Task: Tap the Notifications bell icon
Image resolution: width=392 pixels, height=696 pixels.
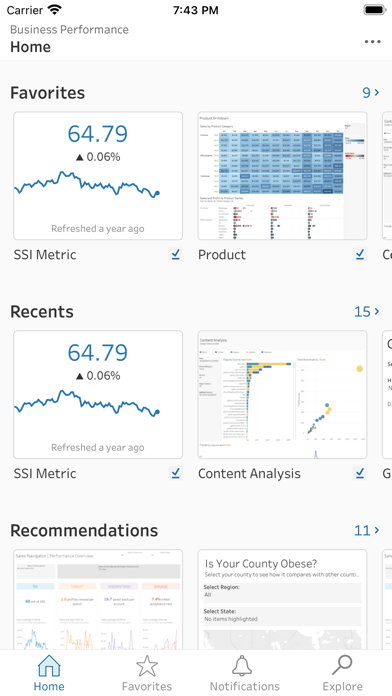Action: click(x=242, y=666)
